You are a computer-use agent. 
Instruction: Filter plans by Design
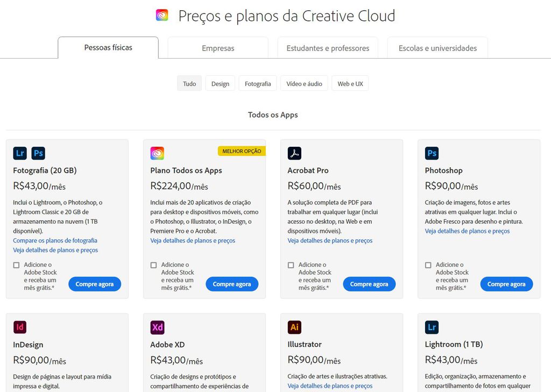coord(220,83)
